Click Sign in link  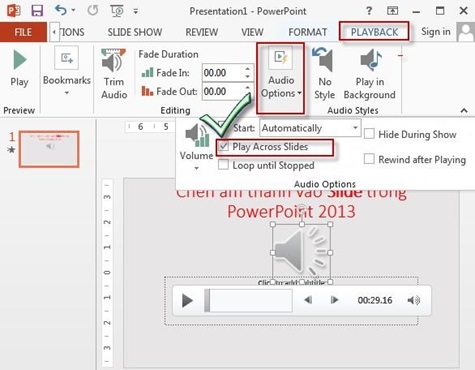point(435,32)
